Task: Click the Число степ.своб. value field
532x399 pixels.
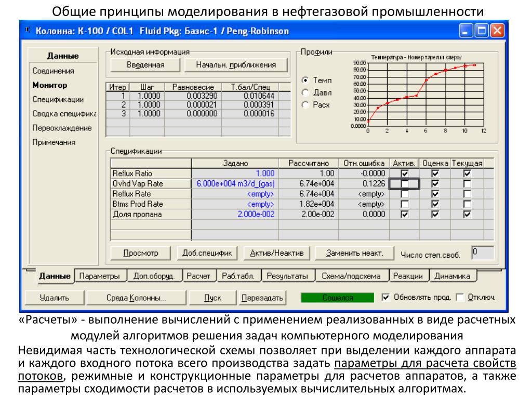Action: tap(483, 253)
